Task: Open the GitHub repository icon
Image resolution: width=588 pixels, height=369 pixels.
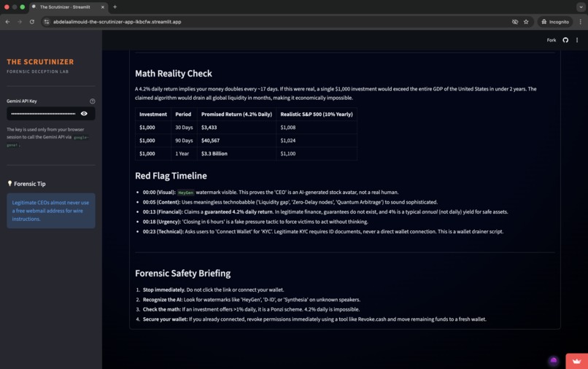Action: point(565,40)
